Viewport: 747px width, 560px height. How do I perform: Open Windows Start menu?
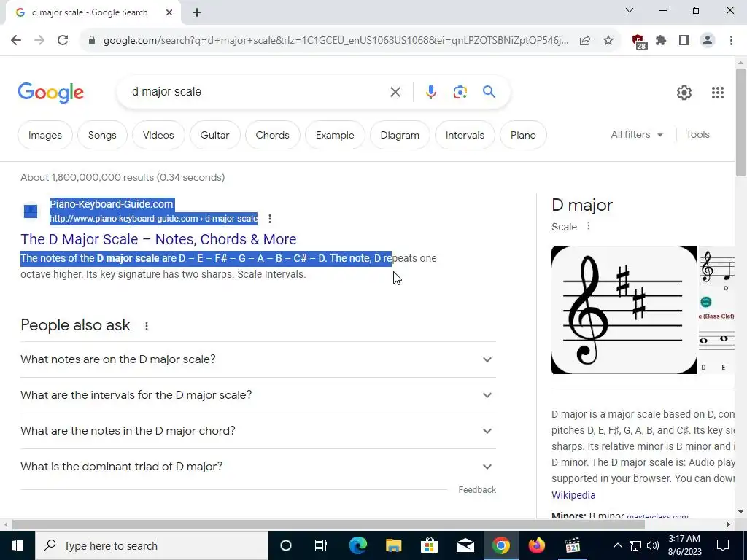point(18,545)
